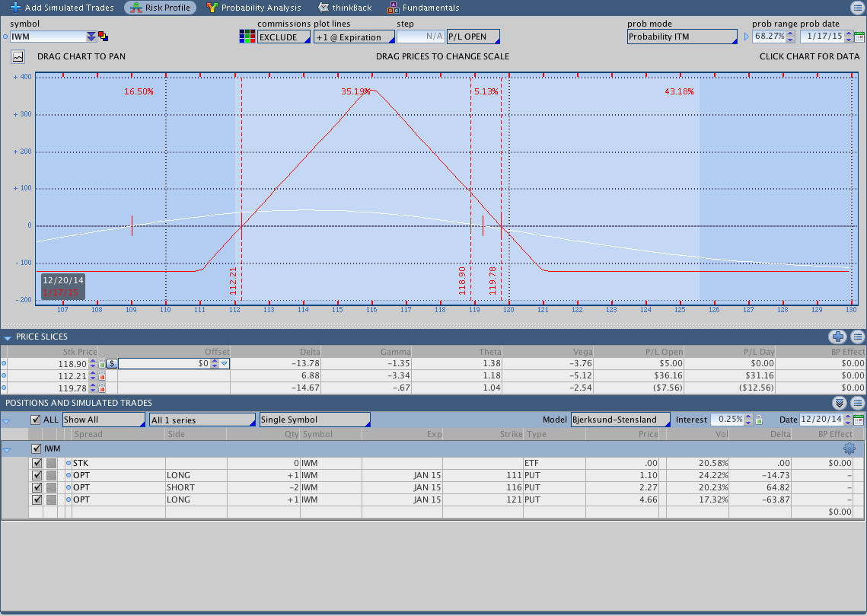Viewport: 867px width, 616px height.
Task: Open the All 1 series dropdown
Action: tap(202, 420)
